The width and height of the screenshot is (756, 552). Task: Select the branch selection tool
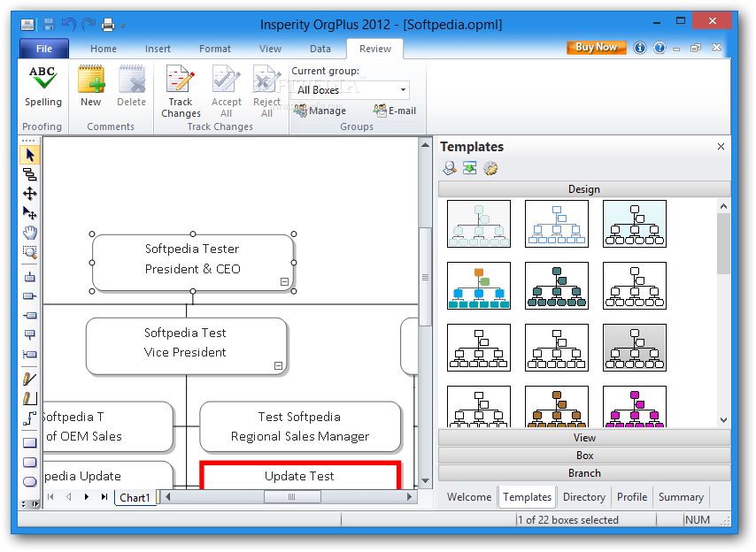[30, 174]
